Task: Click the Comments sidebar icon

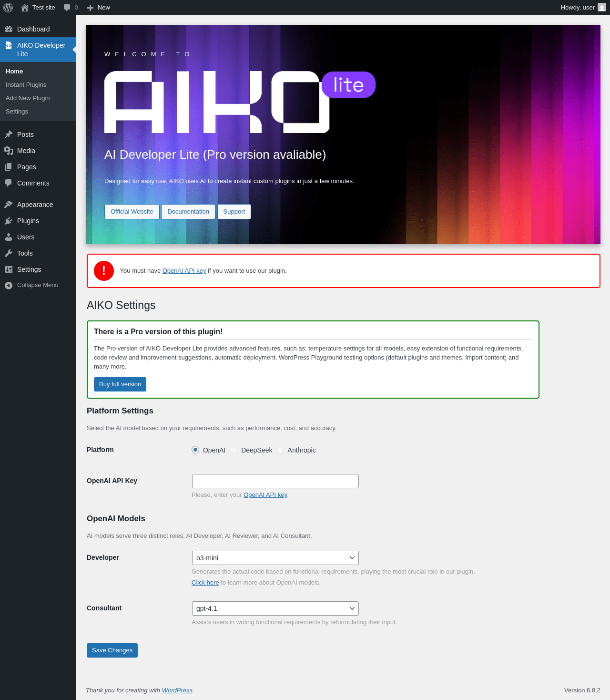Action: coord(9,183)
